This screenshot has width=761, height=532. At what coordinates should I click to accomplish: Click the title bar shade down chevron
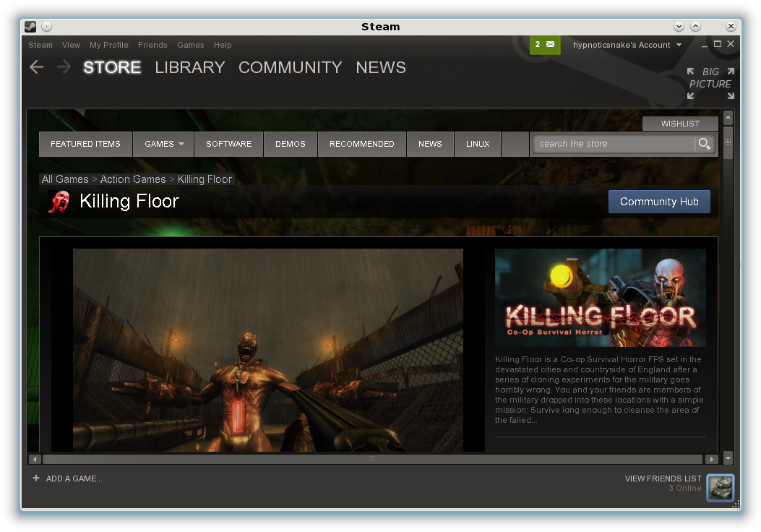coord(679,26)
